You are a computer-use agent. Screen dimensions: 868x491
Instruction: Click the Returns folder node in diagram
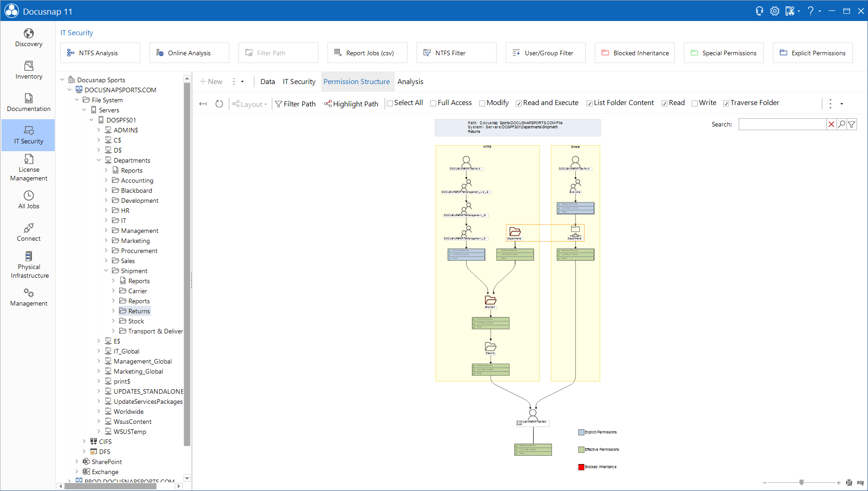tap(490, 347)
